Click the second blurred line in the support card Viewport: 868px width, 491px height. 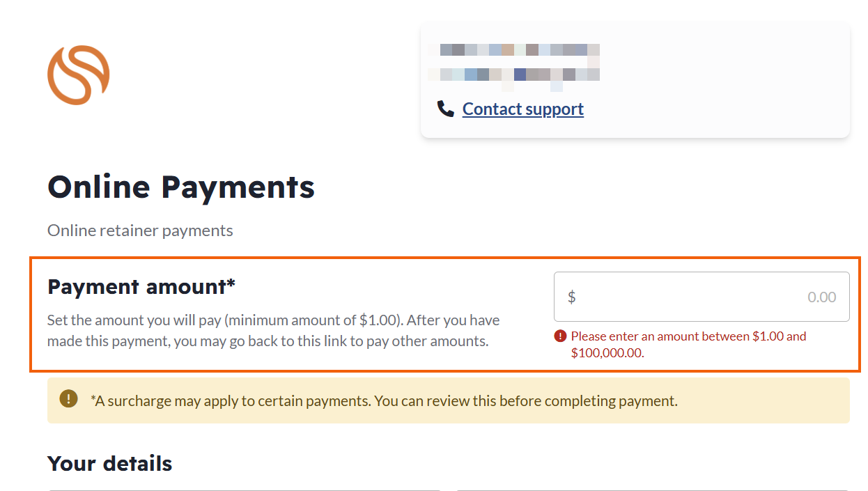tap(514, 75)
